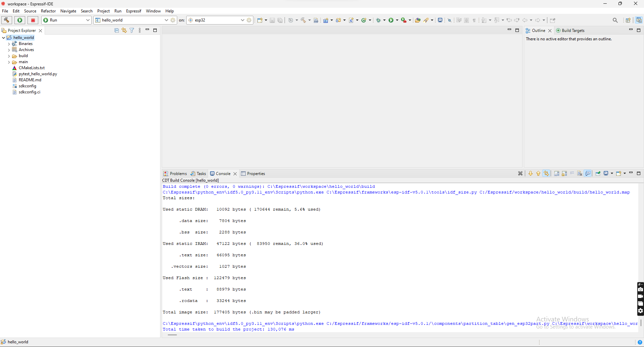Screen dimensions: 644x347
Task: Open the Refactor menu
Action: tap(48, 11)
